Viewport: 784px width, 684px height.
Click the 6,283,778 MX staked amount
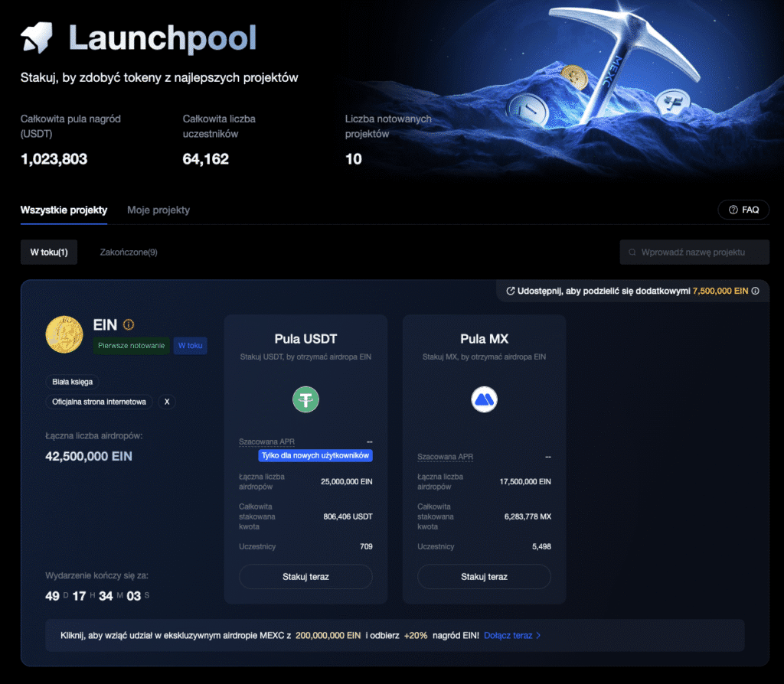528,516
